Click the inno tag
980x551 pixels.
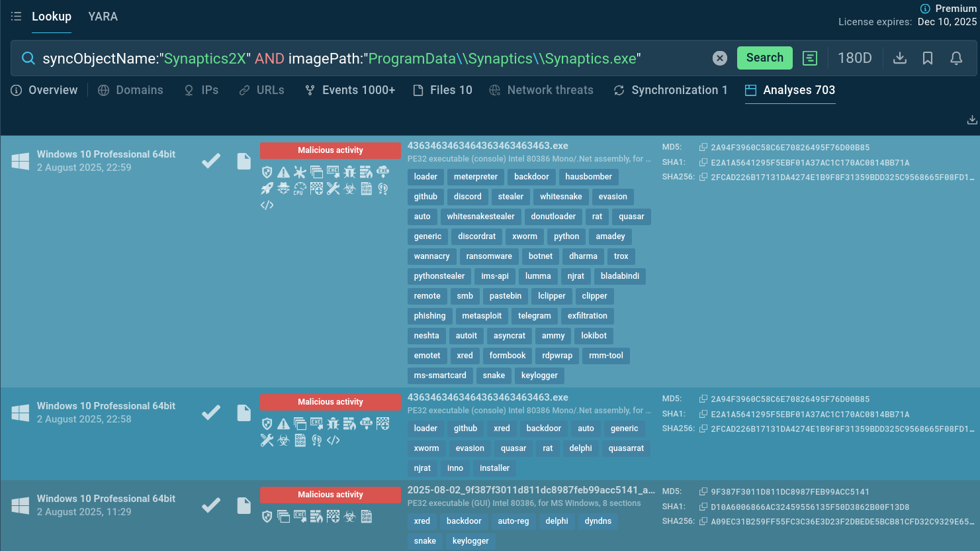click(455, 468)
